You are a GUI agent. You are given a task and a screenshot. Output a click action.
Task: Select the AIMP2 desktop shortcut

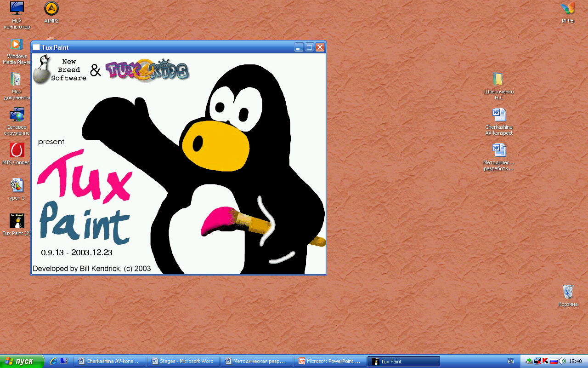(51, 12)
